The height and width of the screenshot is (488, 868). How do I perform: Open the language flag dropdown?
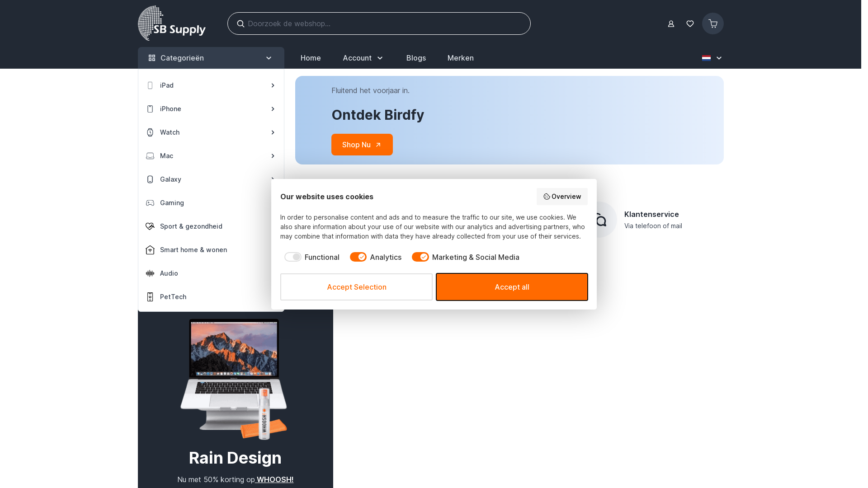tap(712, 58)
